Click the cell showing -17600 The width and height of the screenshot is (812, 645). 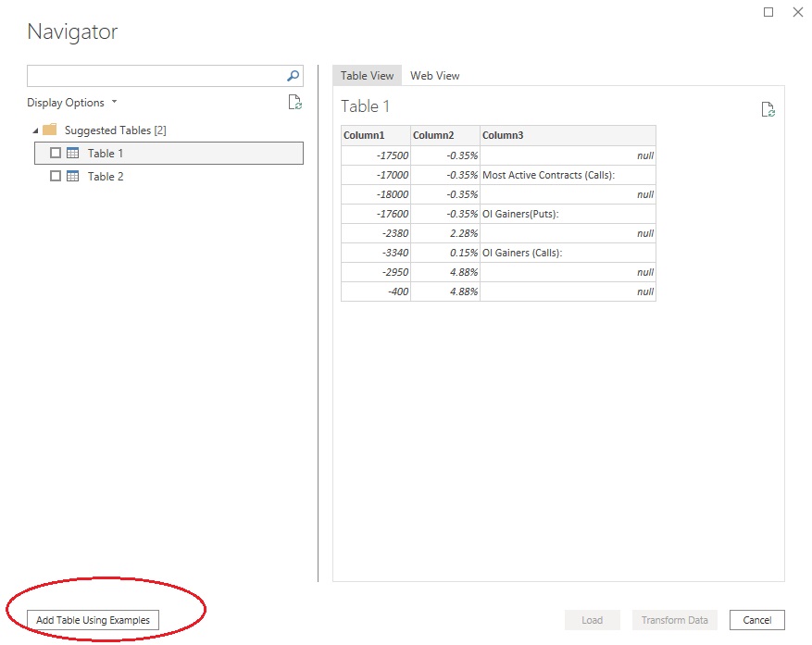(x=376, y=214)
